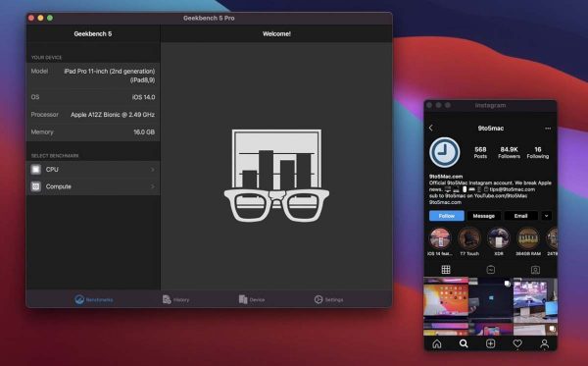Open the 9to5mac.com link in bio
This screenshot has width=588, height=366.
click(x=445, y=202)
